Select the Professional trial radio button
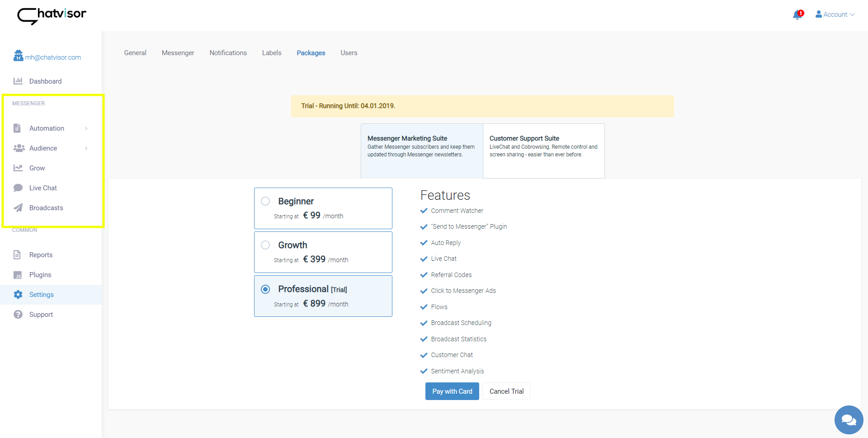This screenshot has width=868, height=438. pos(265,289)
